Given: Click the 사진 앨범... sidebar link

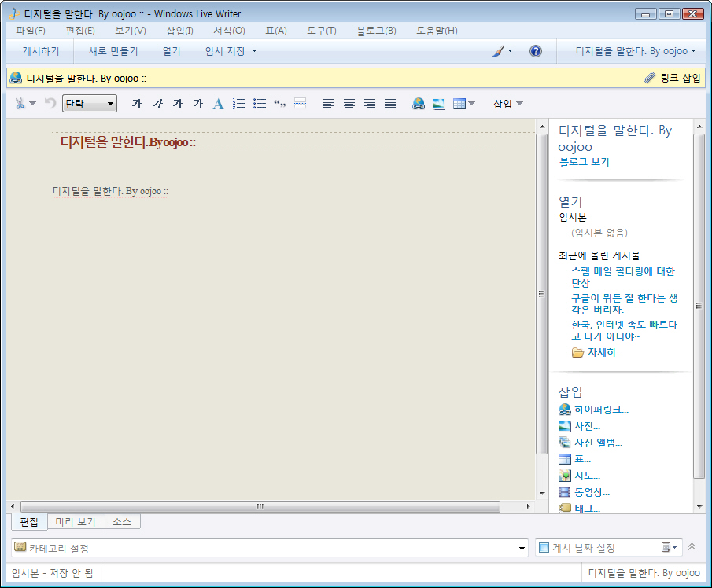Looking at the screenshot, I should (591, 443).
